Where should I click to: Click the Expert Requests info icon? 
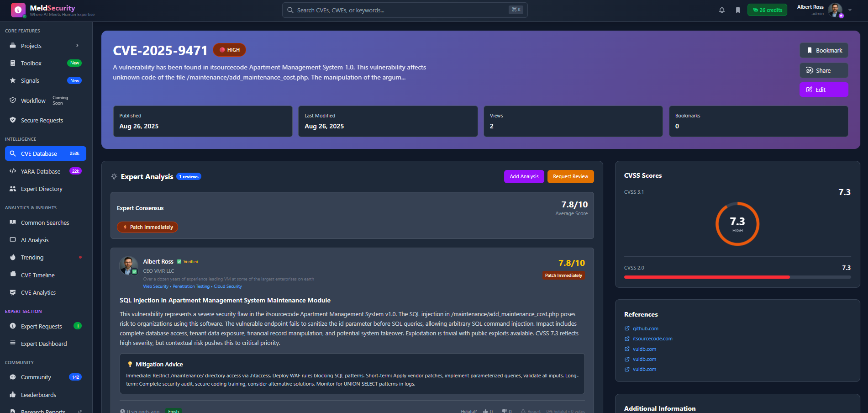[x=13, y=326]
